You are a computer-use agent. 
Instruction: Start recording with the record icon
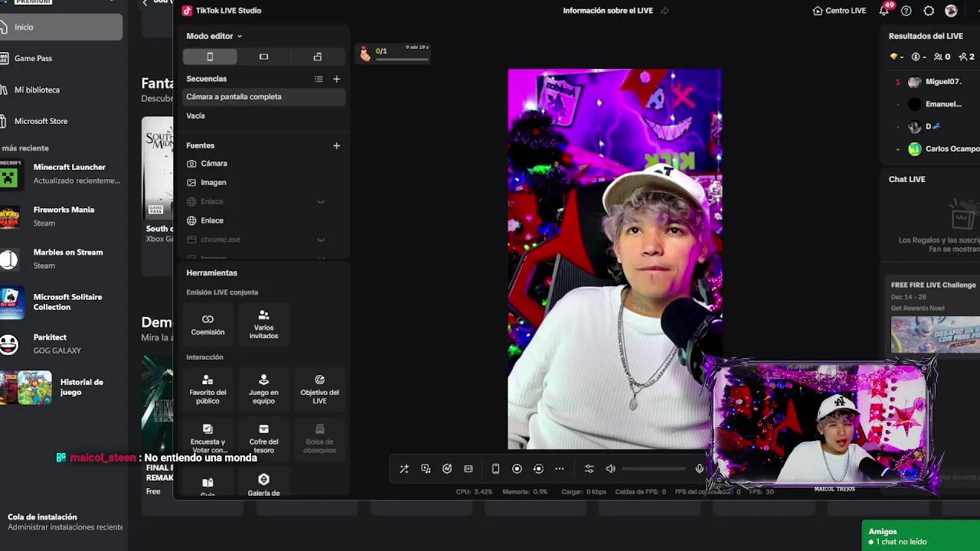[517, 469]
